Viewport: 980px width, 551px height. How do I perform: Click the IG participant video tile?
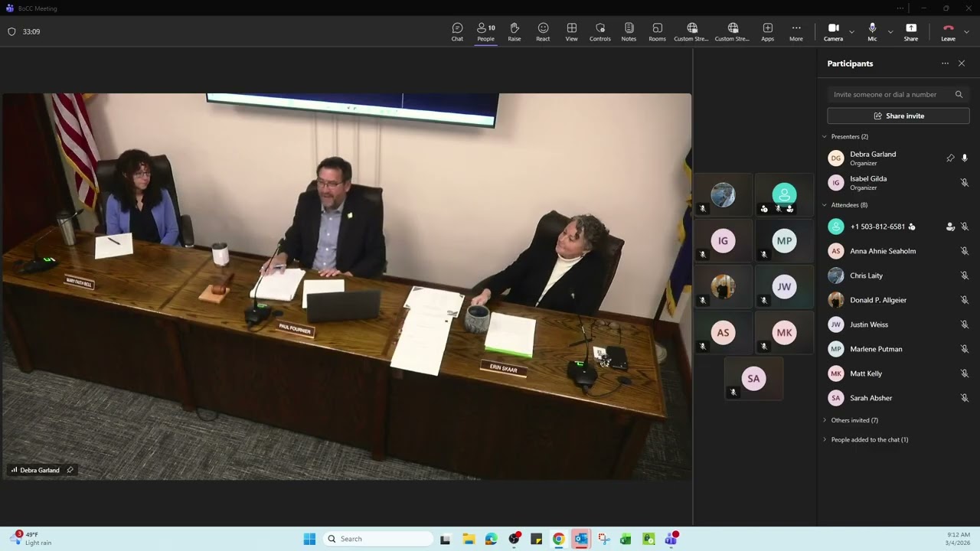click(x=723, y=241)
